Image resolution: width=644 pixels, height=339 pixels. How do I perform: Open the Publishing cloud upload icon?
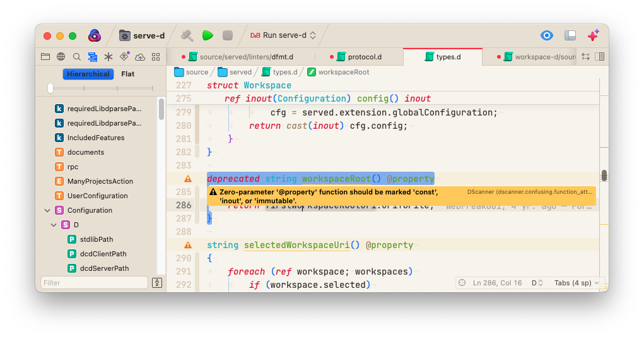pyautogui.click(x=140, y=57)
